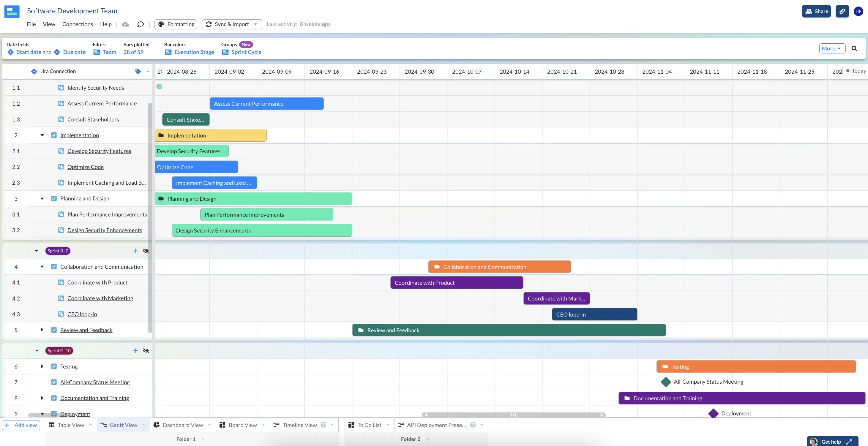Toggle the Planning and Design checkbox
The width and height of the screenshot is (868, 446).
(x=54, y=198)
